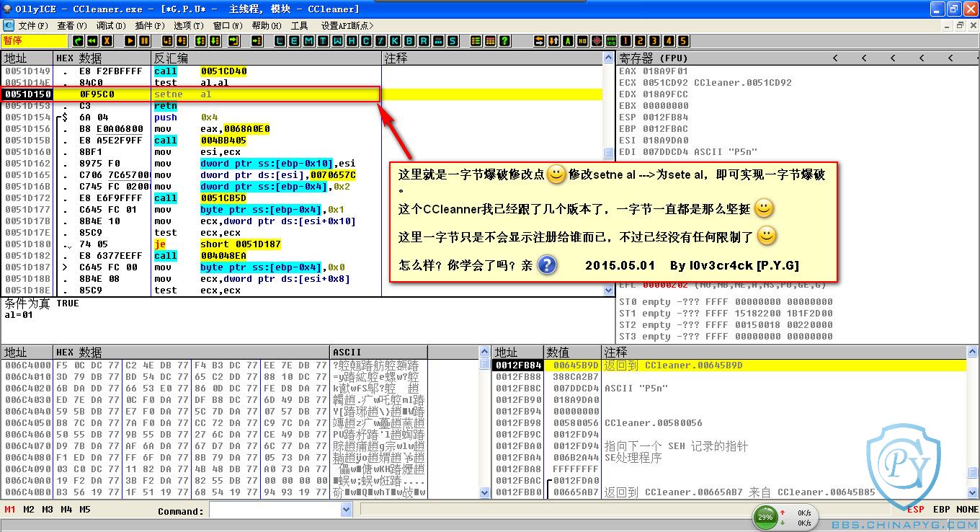Open the 插件(P) menu
Image resolution: width=980 pixels, height=532 pixels.
[149, 25]
